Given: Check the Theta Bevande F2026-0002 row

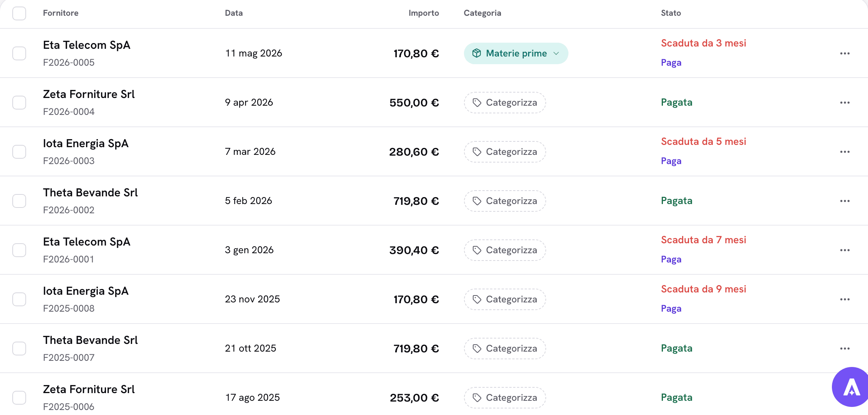Looking at the screenshot, I should [x=19, y=201].
